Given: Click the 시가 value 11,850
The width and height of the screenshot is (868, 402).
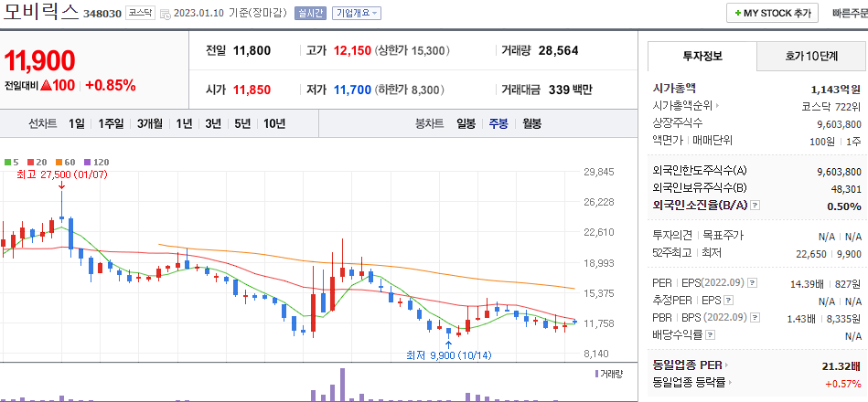Looking at the screenshot, I should coord(252,90).
